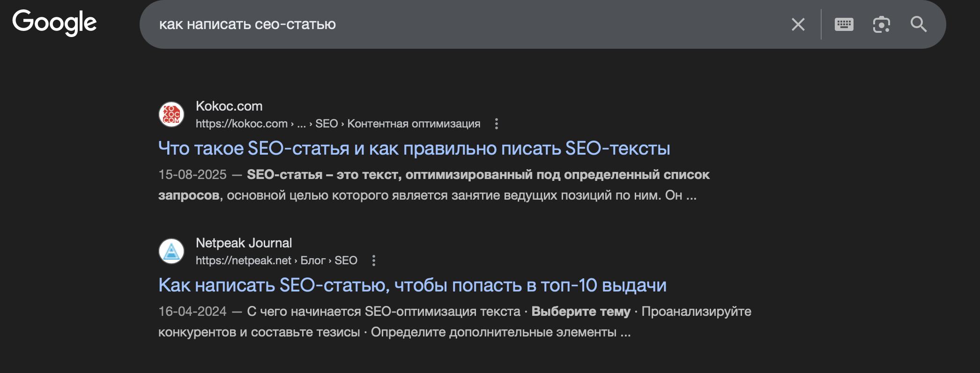Clear the search query with the X icon
This screenshot has width=980, height=373.
coord(798,24)
